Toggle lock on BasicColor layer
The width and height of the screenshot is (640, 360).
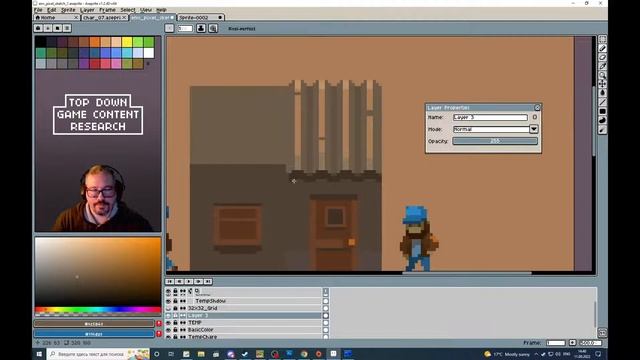coord(176,330)
